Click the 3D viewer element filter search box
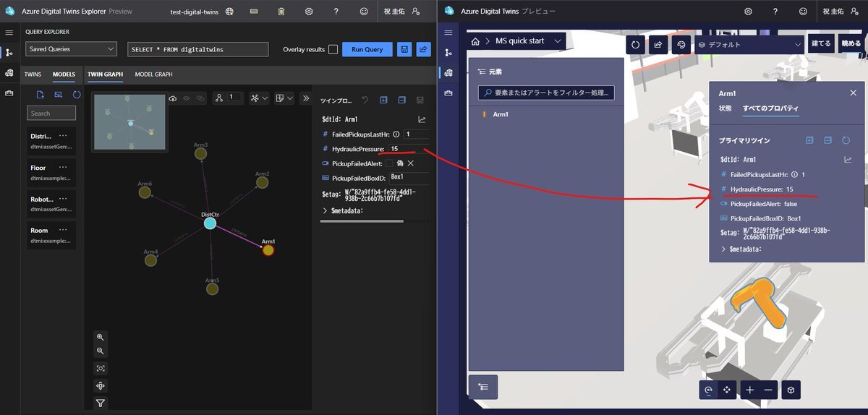The image size is (868, 415). (x=547, y=93)
